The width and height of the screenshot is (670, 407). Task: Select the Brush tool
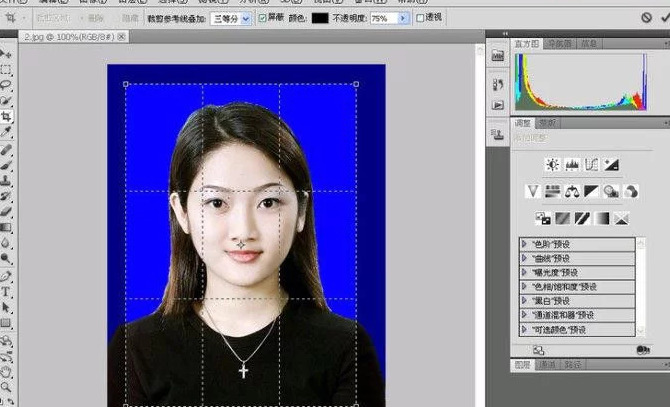pos(6,165)
